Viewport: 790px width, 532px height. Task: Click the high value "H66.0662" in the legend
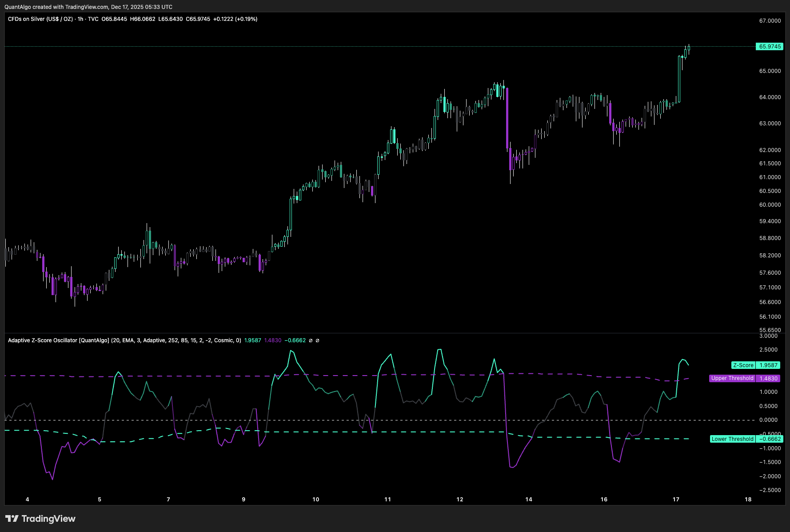[x=143, y=19]
